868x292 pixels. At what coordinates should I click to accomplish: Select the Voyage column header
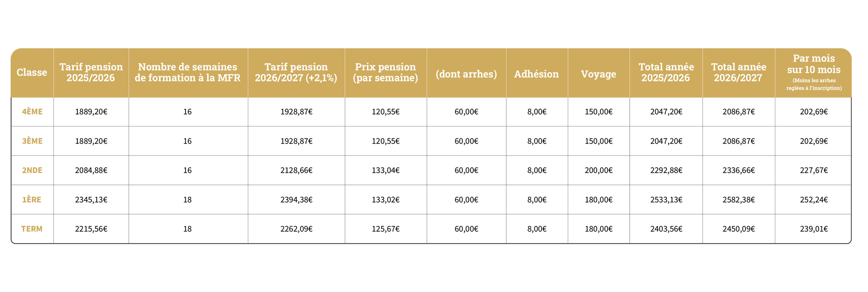[599, 74]
